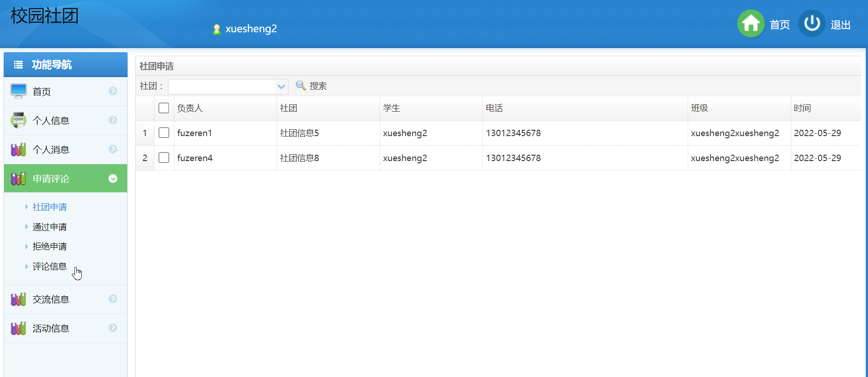Image resolution: width=868 pixels, height=377 pixels.
Task: Click the blue power logout icon
Action: coord(812,24)
